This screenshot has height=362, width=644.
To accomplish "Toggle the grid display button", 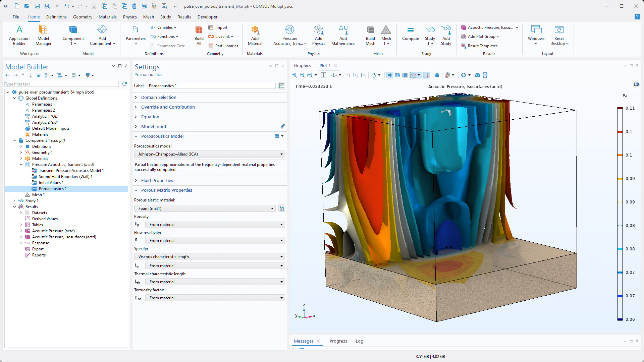I will tap(405, 75).
